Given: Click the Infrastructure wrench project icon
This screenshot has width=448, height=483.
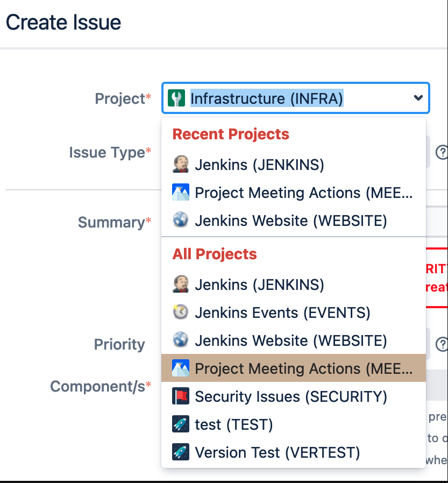Looking at the screenshot, I should point(176,98).
